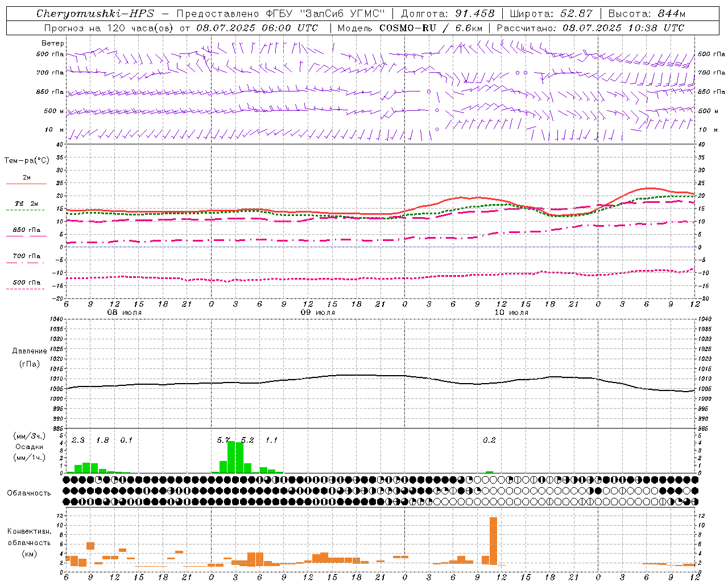Click the '1.1' precipitation total value
This screenshot has width=728, height=582.
[271, 440]
